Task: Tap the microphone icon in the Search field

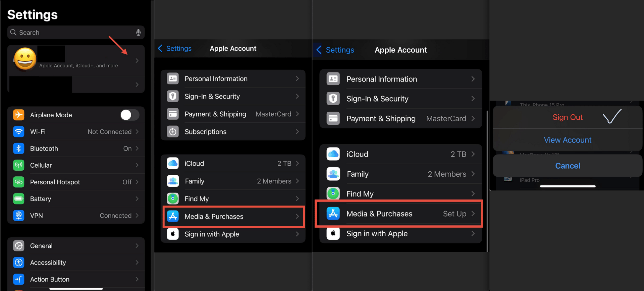Action: [138, 33]
